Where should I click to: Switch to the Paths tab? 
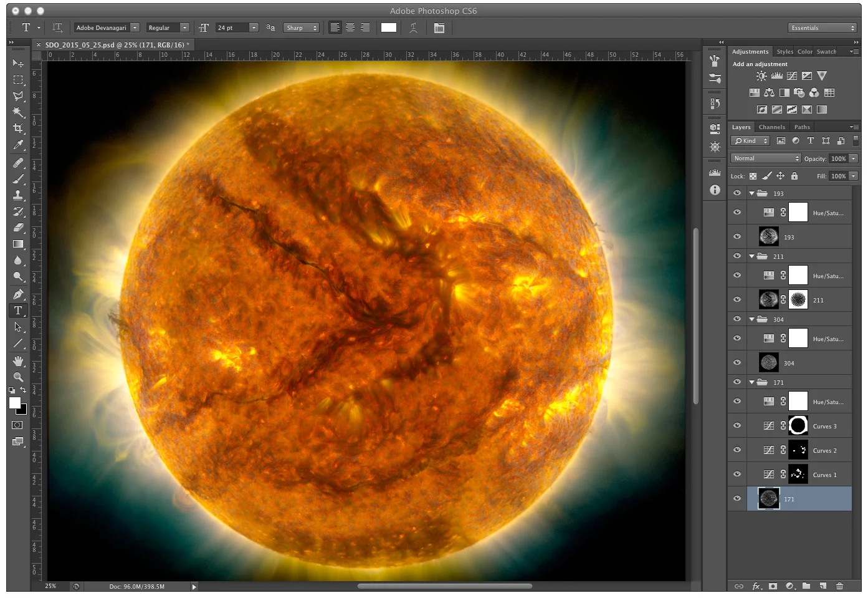tap(802, 127)
